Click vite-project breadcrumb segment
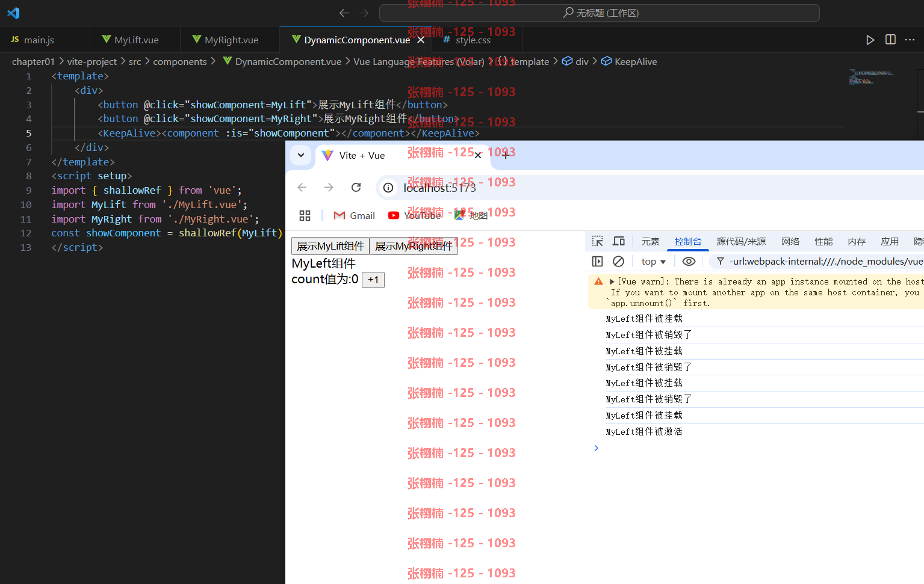The height and width of the screenshot is (584, 924). (92, 61)
